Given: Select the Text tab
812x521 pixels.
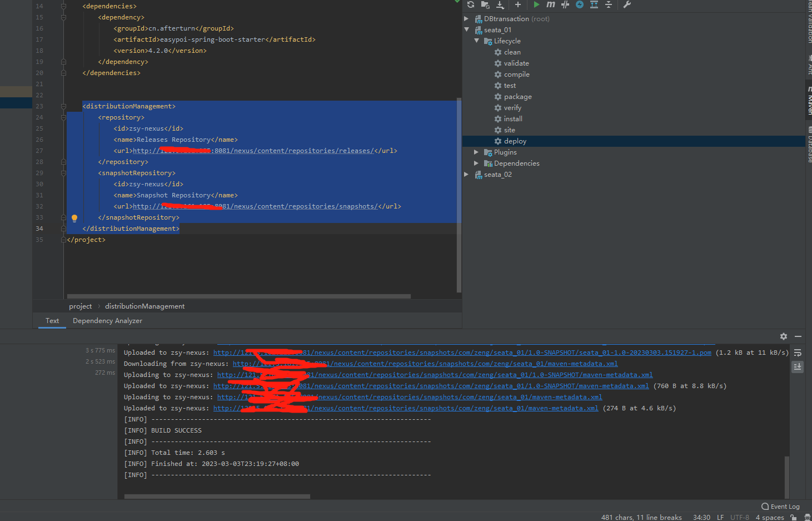Looking at the screenshot, I should pos(52,321).
